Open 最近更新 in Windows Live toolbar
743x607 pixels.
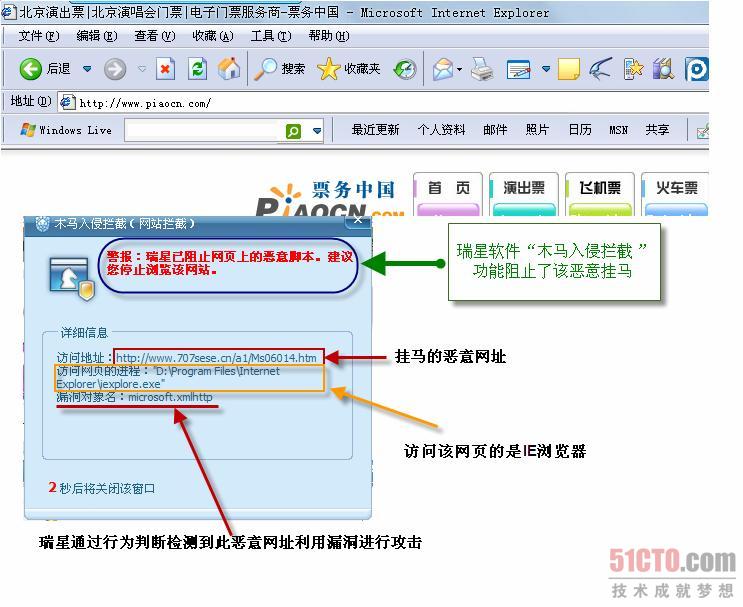coord(375,129)
